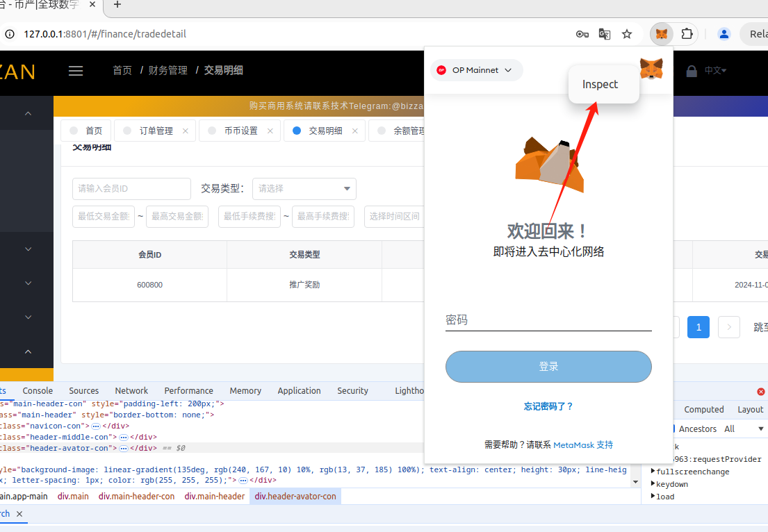Image resolution: width=768 pixels, height=532 pixels.
Task: Focus the 最低交易金额 input field
Action: (x=104, y=216)
